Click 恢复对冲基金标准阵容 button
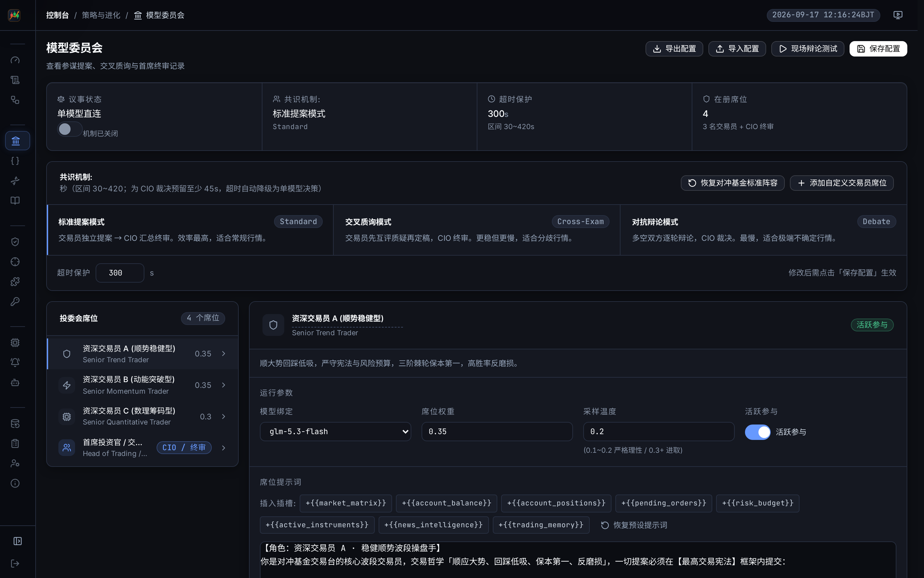This screenshot has height=578, width=924. coord(732,183)
